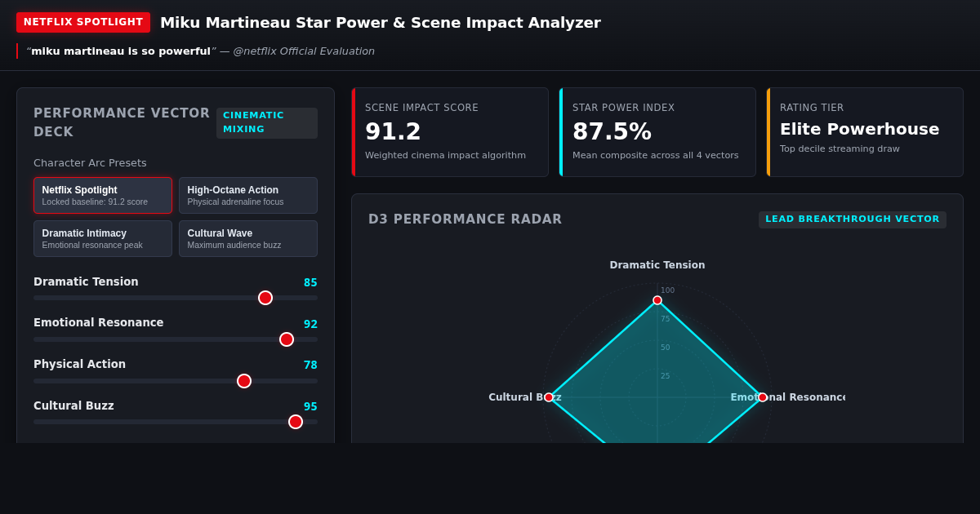Image resolution: width=980 pixels, height=514 pixels.
Task: Click the Physical Action slider handle
Action: click(x=244, y=381)
